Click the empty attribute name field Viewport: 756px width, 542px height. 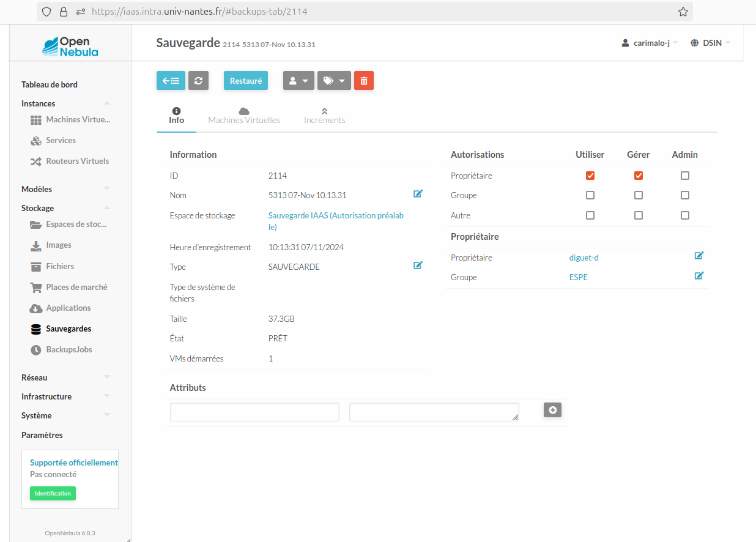coord(254,412)
